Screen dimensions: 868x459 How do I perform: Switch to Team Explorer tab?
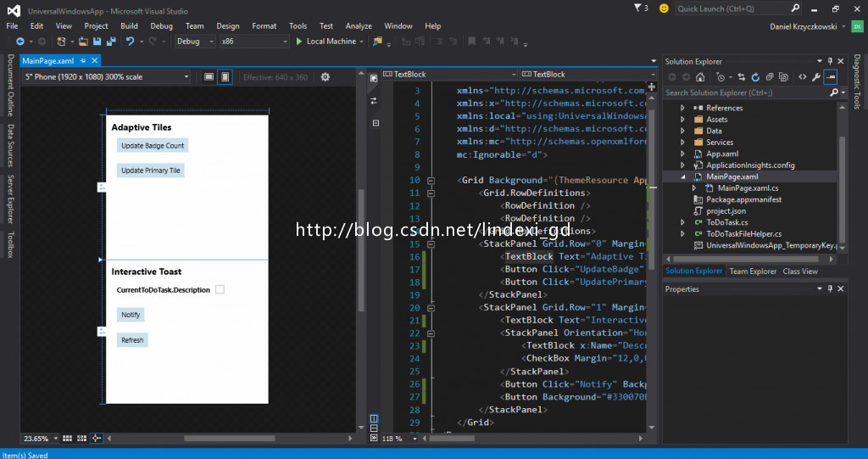point(753,271)
